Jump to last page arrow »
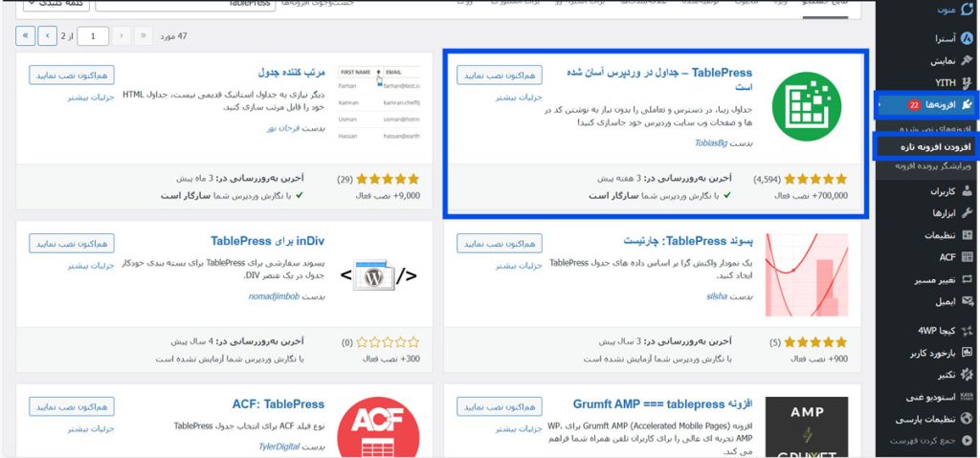Screen dimensions: 980x458 [x=25, y=36]
